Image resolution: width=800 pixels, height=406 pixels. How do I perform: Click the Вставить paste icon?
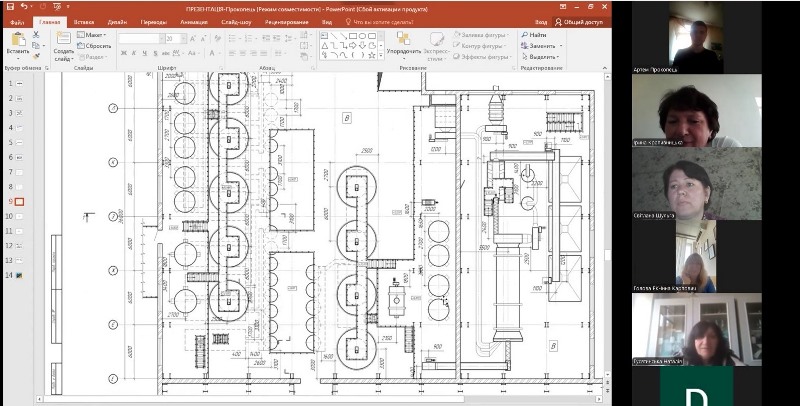click(18, 39)
